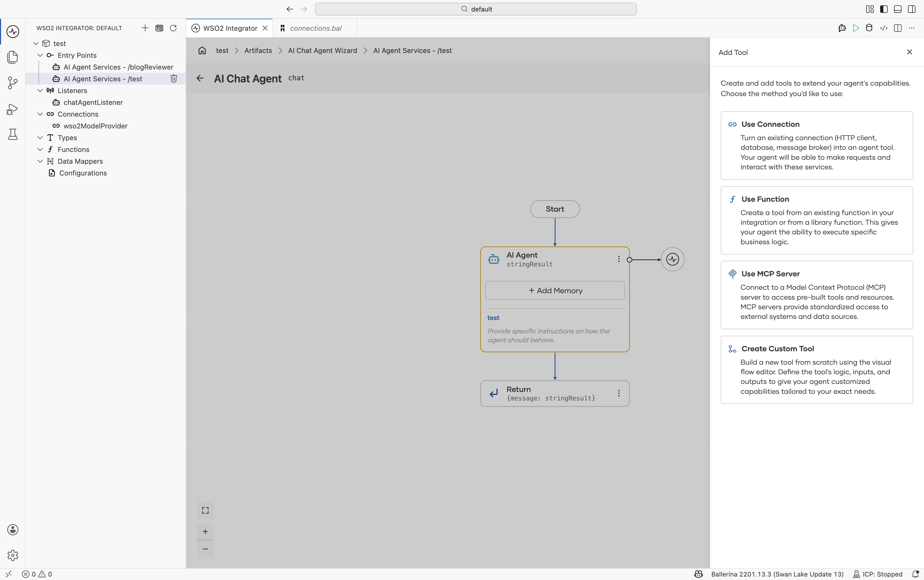Switch to the WSO2 Integrator tab
Image resolution: width=924 pixels, height=580 pixels.
pos(229,28)
